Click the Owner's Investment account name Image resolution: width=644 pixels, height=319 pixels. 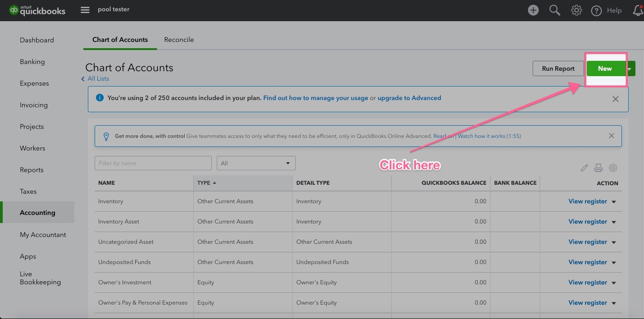point(125,283)
